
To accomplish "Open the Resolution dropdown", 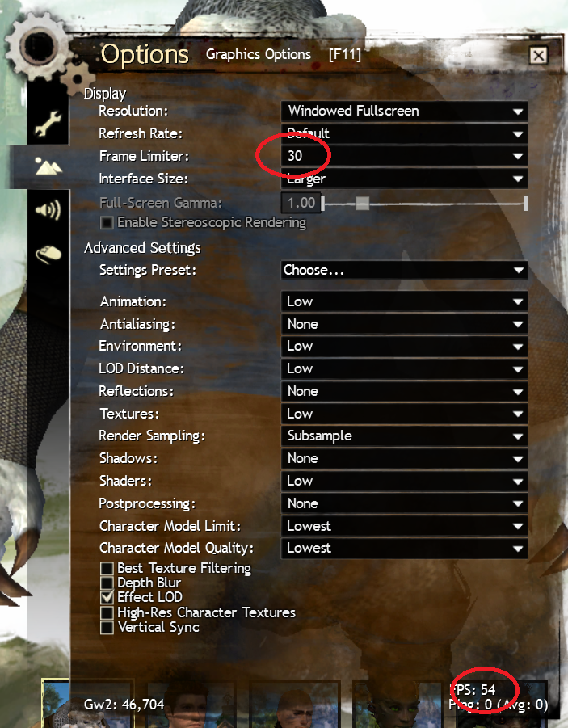I will (x=404, y=111).
